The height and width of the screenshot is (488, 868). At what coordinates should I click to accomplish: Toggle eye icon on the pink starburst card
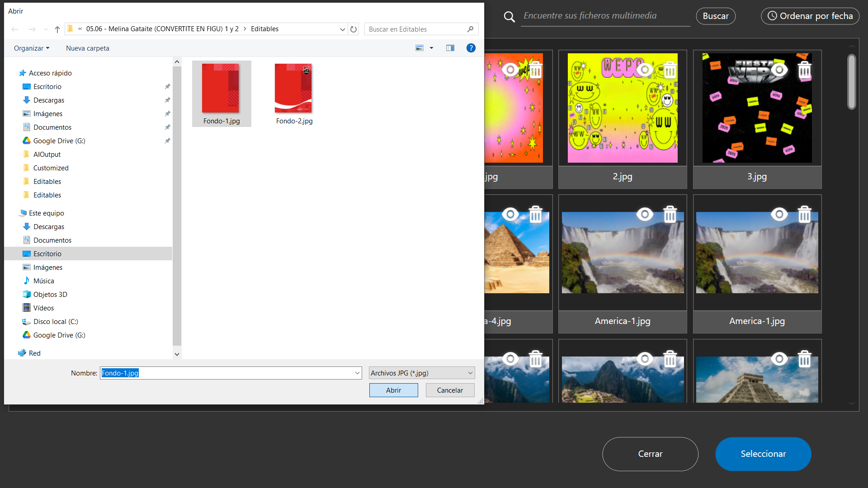tap(510, 70)
